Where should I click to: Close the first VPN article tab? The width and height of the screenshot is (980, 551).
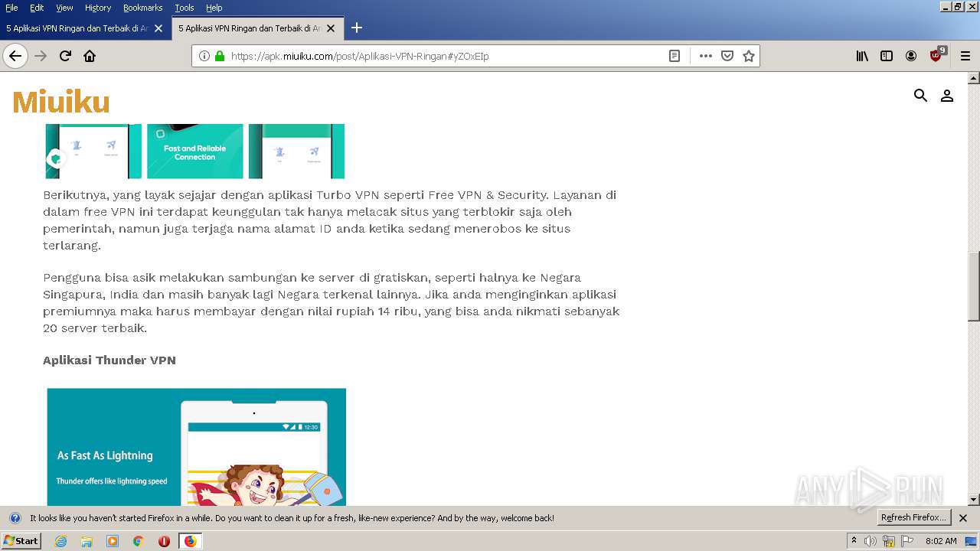[158, 28]
